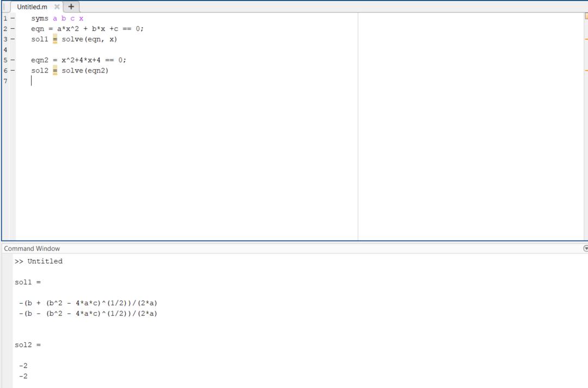Click the sol1 output in Command Window
Viewport: 588px width, 388px height.
[28, 282]
